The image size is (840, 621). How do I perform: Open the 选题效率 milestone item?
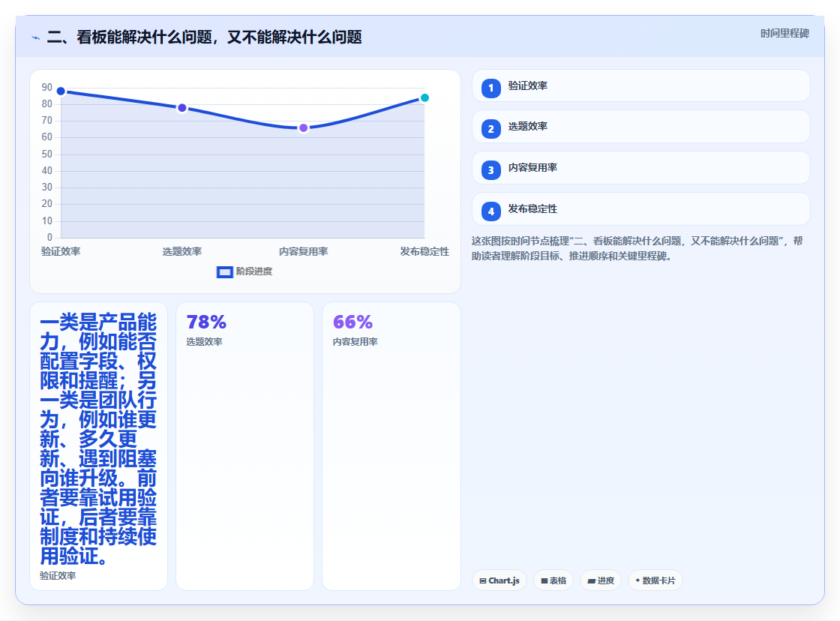[x=640, y=127]
